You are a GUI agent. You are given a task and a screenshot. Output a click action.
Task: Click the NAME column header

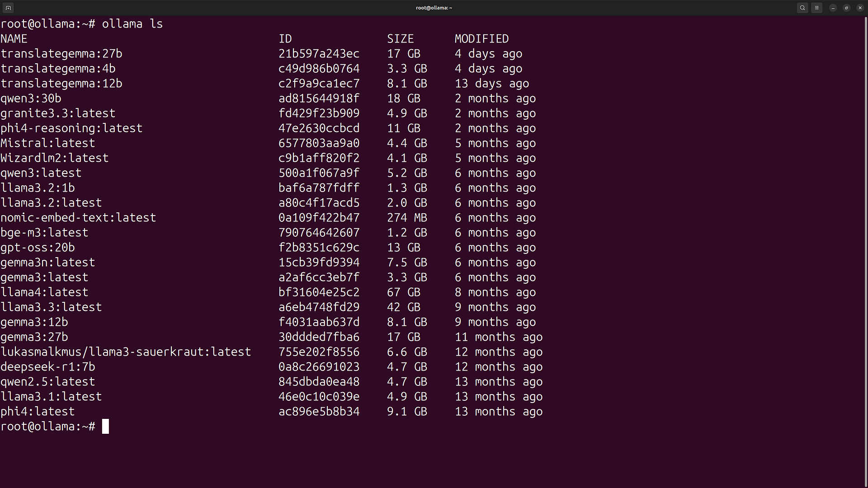(14, 39)
